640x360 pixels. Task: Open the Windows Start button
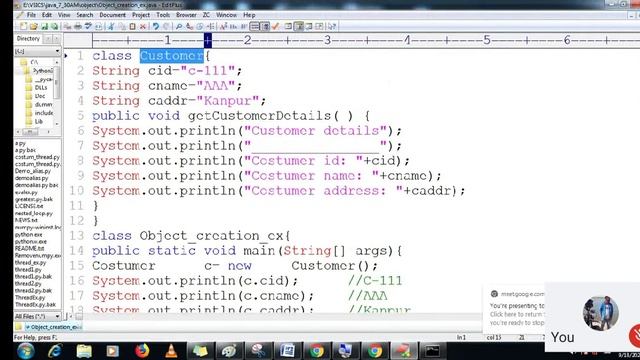(x=25, y=351)
